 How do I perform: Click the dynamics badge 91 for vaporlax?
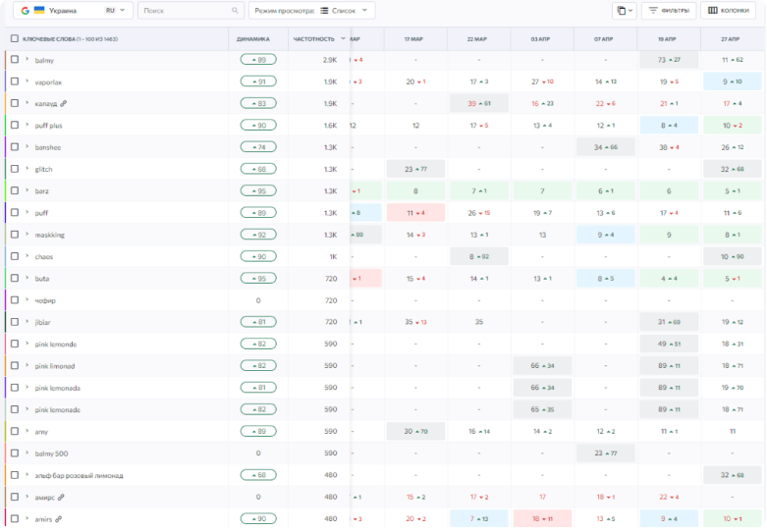tap(258, 81)
